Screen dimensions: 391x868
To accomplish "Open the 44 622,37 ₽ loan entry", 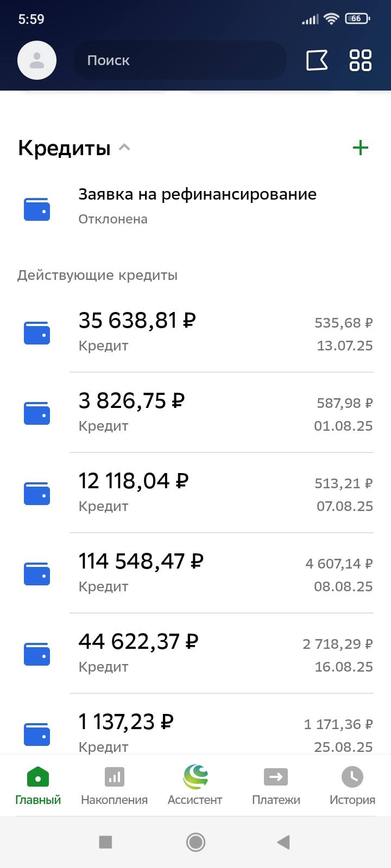I will [x=195, y=653].
